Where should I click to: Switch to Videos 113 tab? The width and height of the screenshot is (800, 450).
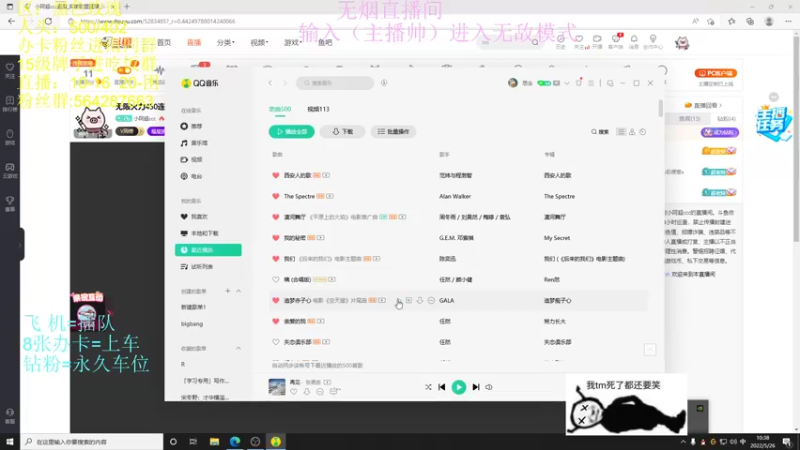click(x=318, y=109)
